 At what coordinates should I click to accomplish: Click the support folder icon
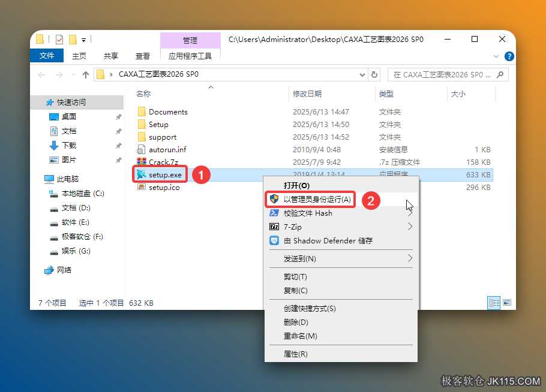pyautogui.click(x=142, y=137)
